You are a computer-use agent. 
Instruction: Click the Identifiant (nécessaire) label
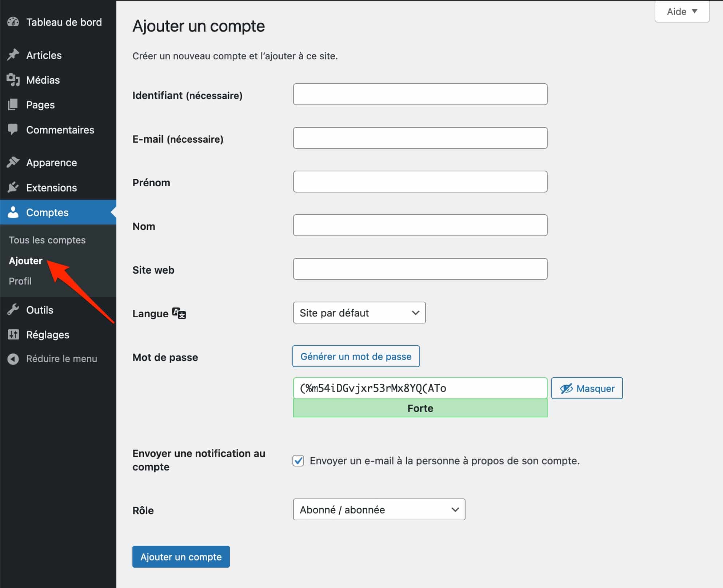(x=187, y=95)
